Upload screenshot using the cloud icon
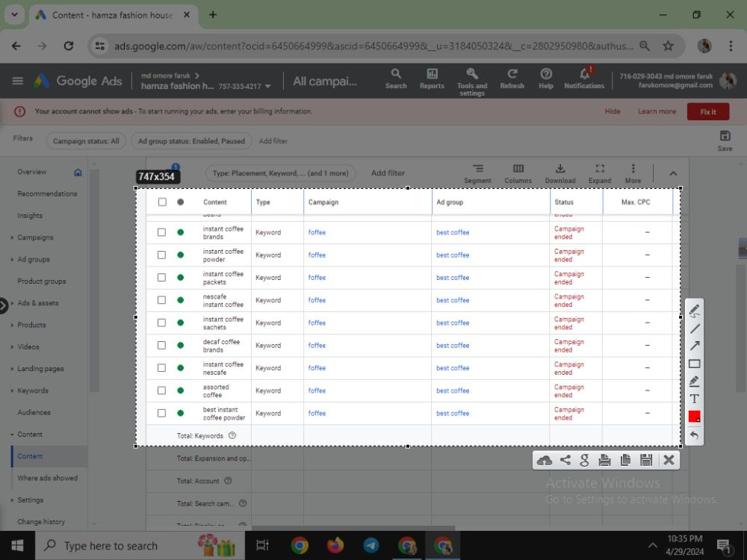747x560 pixels. tap(544, 460)
